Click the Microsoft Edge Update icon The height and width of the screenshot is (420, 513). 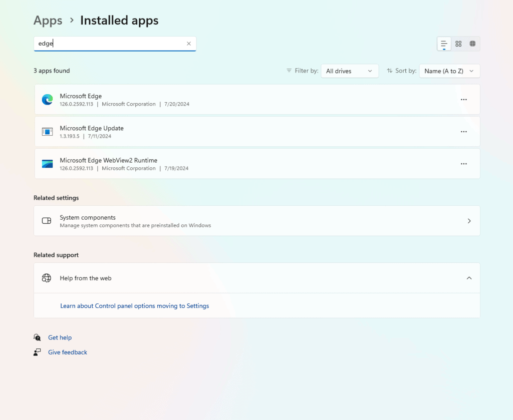pyautogui.click(x=48, y=132)
